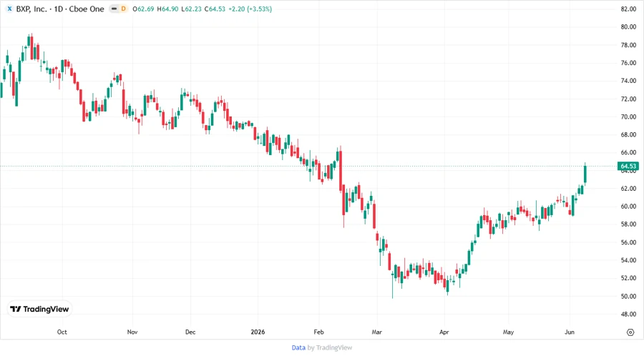The image size is (644, 356).
Task: Click the Feb label on time axis
Action: 318,332
